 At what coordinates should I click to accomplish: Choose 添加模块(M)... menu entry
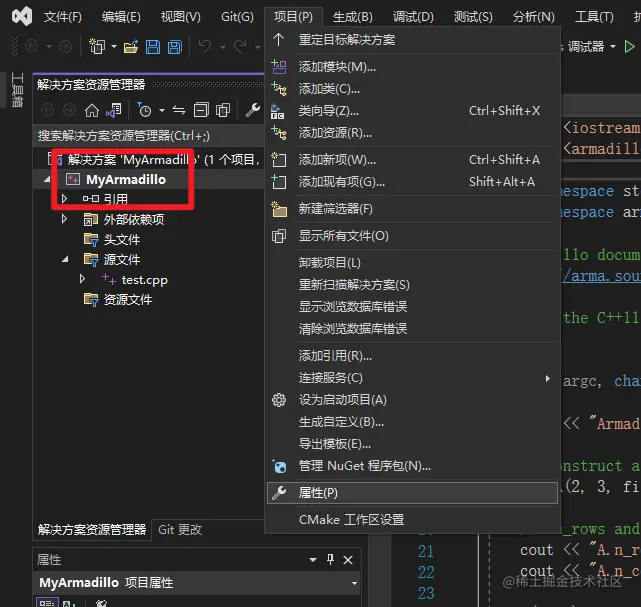coord(413,67)
